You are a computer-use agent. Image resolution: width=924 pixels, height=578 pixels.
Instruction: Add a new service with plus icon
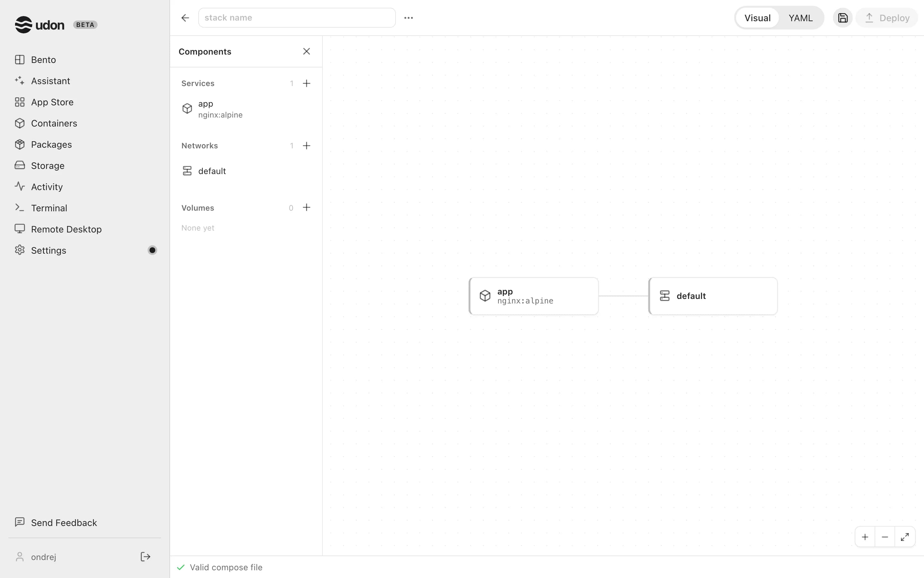tap(306, 83)
